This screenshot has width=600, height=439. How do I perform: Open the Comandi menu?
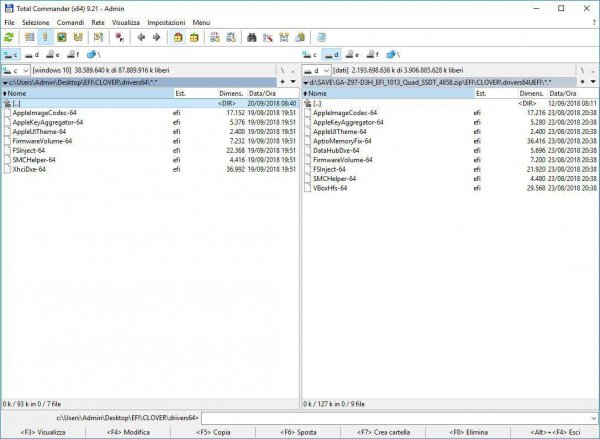click(x=70, y=21)
